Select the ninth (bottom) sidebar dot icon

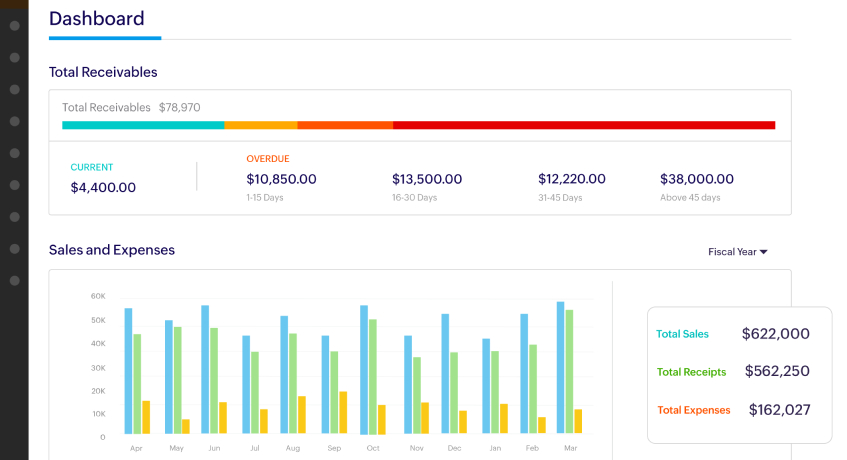point(14,281)
